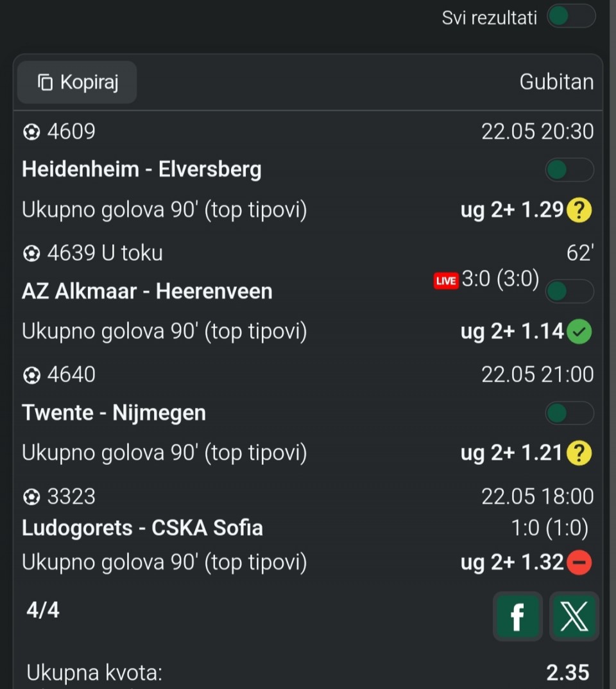616x689 pixels.
Task: Click the green checkmark on AZ Alkmaar bet
Action: click(579, 332)
